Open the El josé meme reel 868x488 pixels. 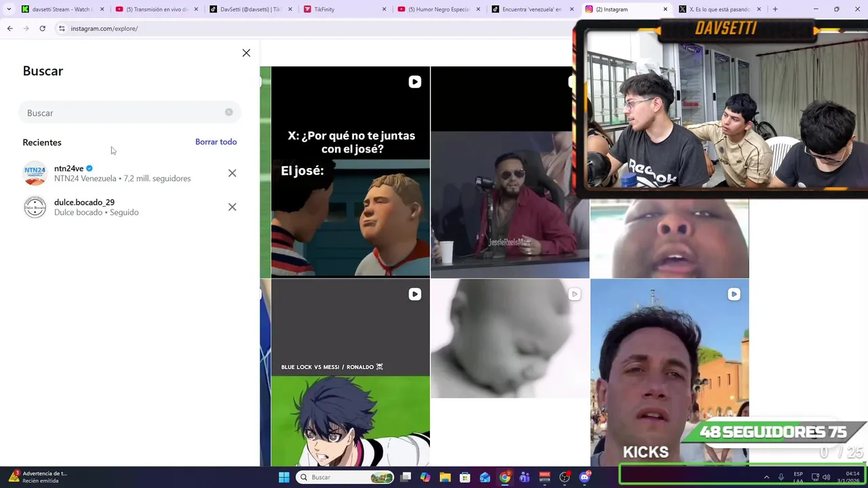(x=350, y=172)
